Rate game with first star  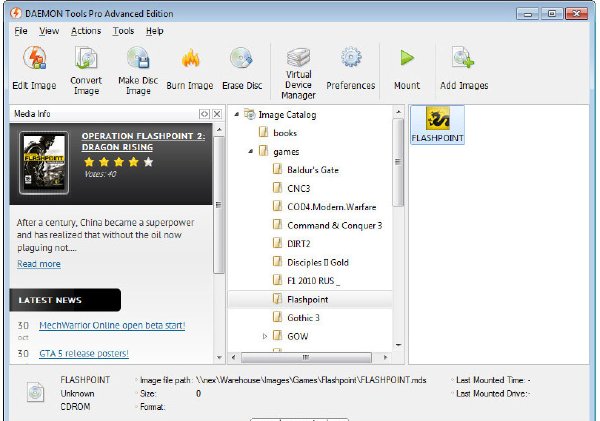89,162
